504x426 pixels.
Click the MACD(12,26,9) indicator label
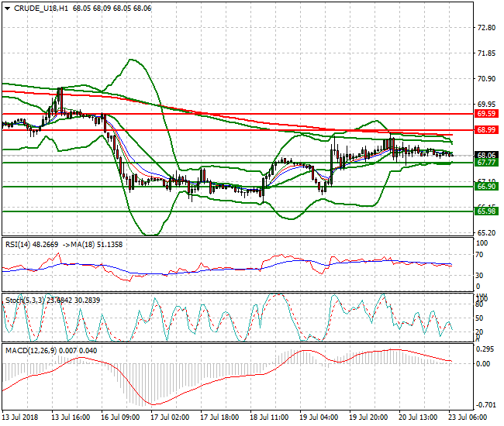tap(33, 350)
